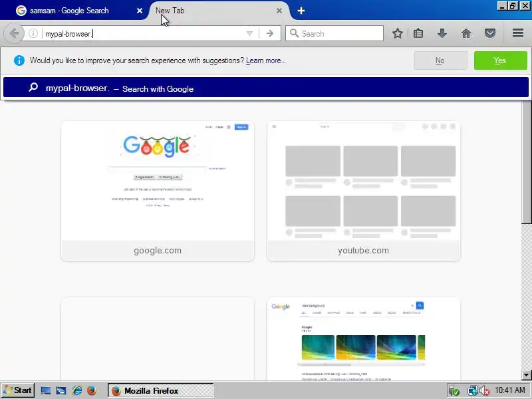The width and height of the screenshot is (532, 399).
Task: Open the hamburger menu
Action: (x=518, y=33)
